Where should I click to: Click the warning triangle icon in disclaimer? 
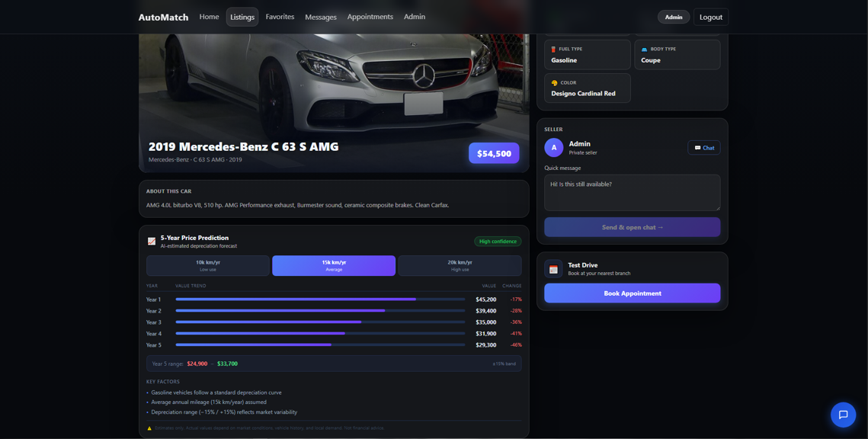tap(149, 428)
